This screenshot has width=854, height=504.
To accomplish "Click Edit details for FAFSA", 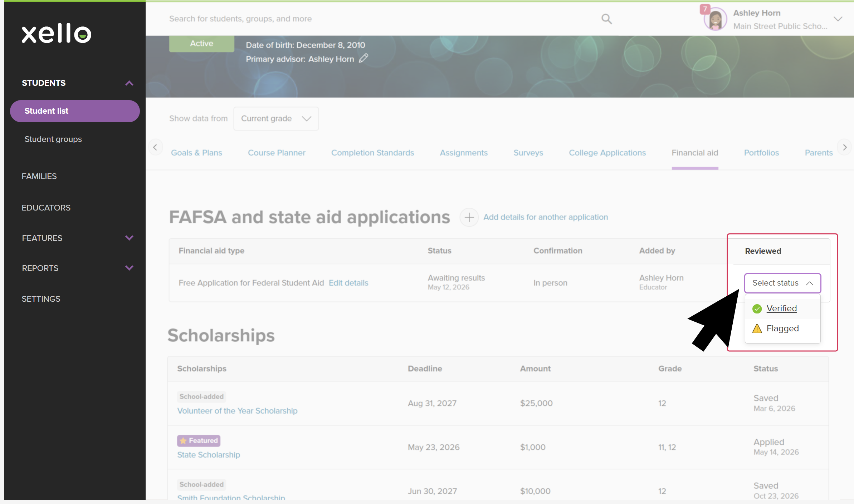I will (348, 283).
